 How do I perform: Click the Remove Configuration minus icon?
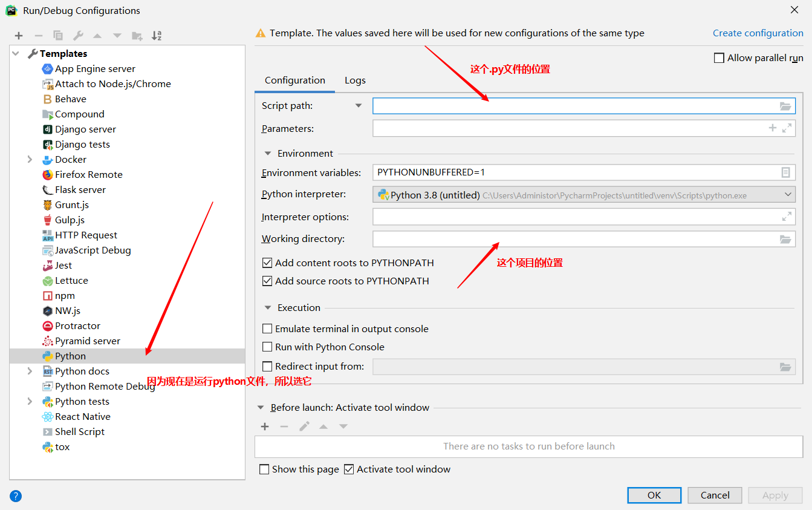[38, 36]
